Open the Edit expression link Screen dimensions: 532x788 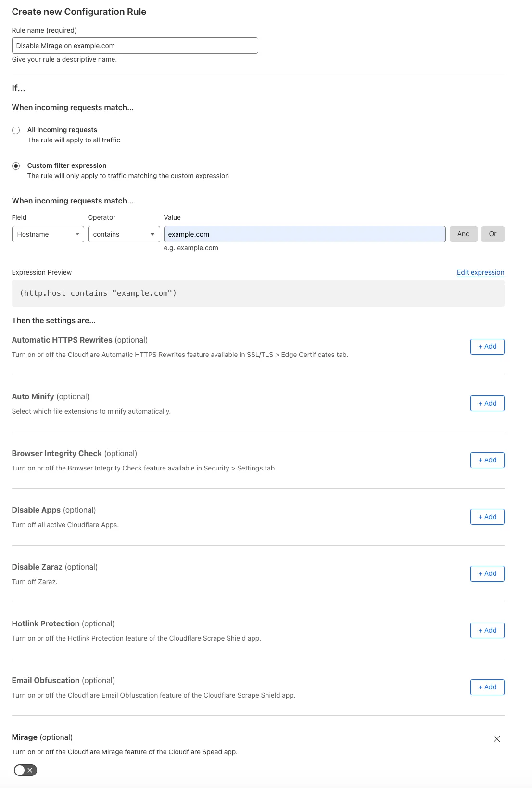480,272
